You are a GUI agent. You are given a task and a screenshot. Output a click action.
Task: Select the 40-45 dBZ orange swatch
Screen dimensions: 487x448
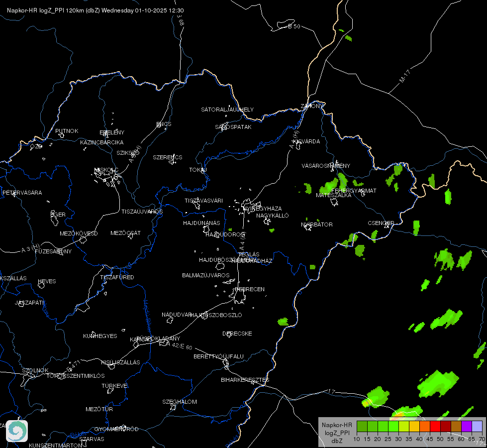tap(425, 426)
